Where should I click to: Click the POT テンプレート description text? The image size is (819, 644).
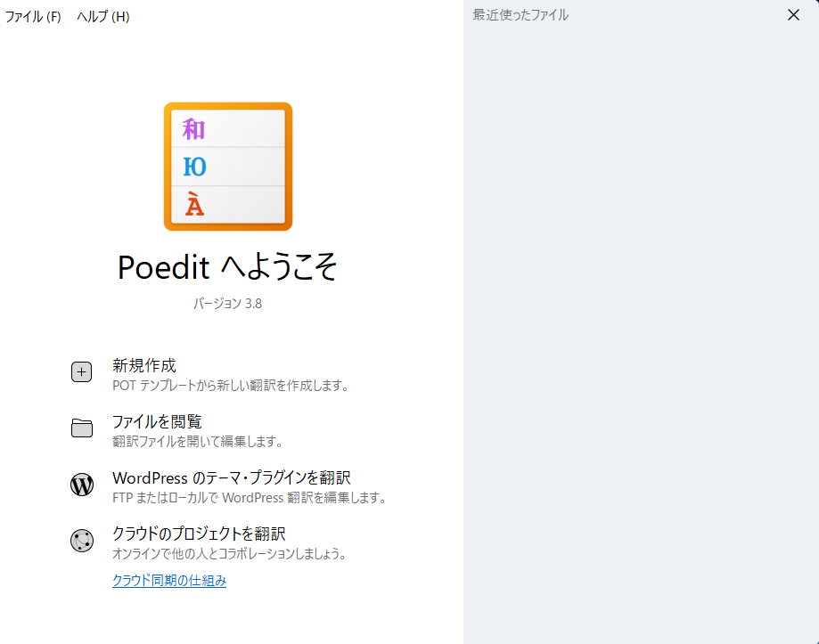pyautogui.click(x=230, y=386)
